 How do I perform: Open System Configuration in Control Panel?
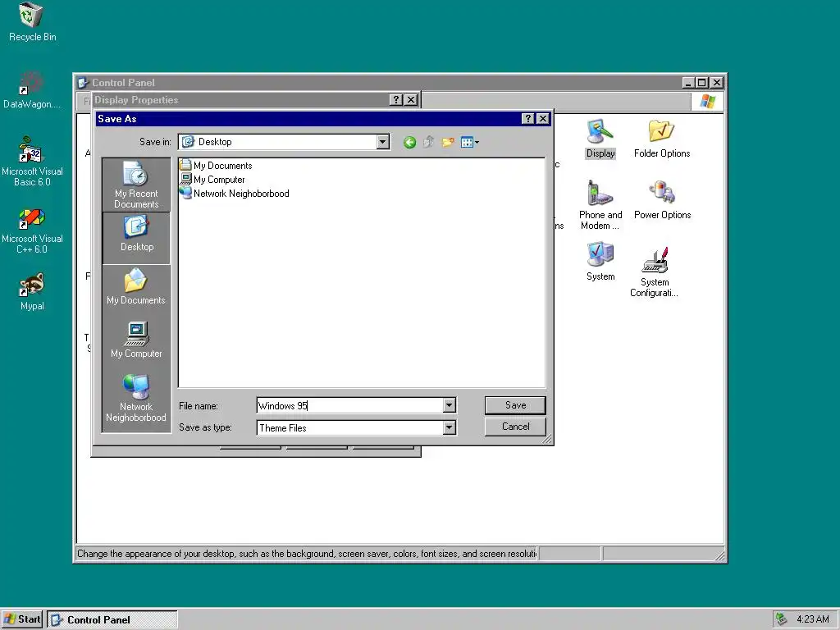[x=654, y=272]
